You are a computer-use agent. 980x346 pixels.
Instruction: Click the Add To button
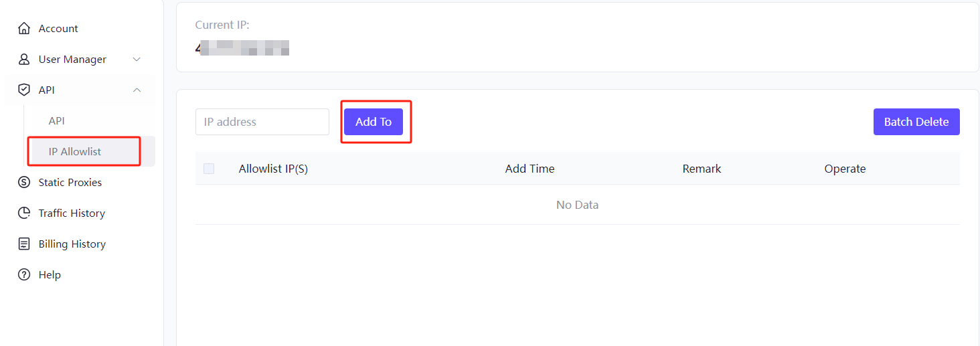click(x=374, y=122)
